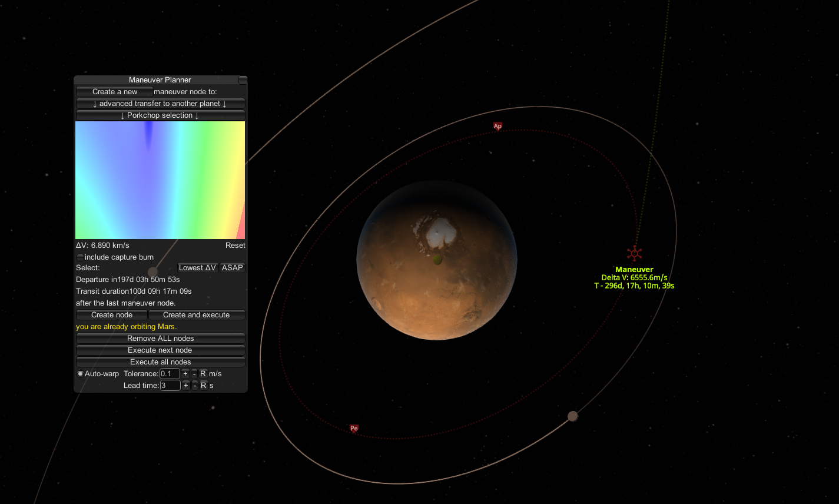Reset the porkchop plot selection
The height and width of the screenshot is (504, 839).
(x=235, y=246)
